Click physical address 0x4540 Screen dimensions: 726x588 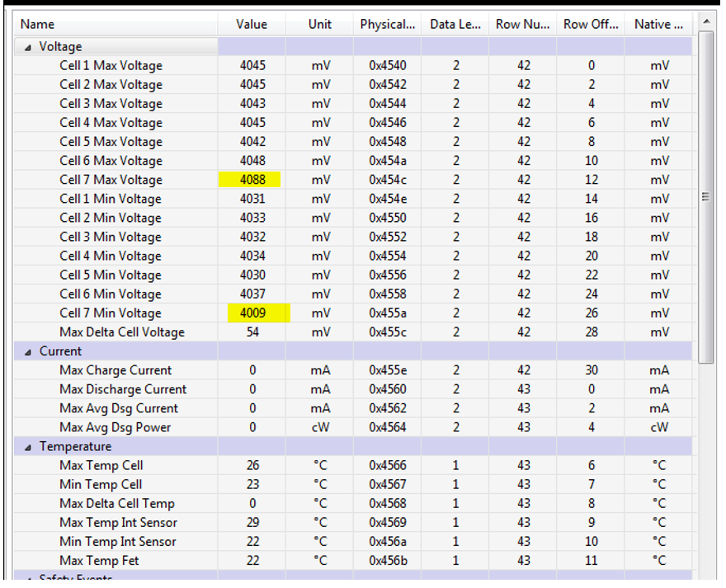(388, 65)
